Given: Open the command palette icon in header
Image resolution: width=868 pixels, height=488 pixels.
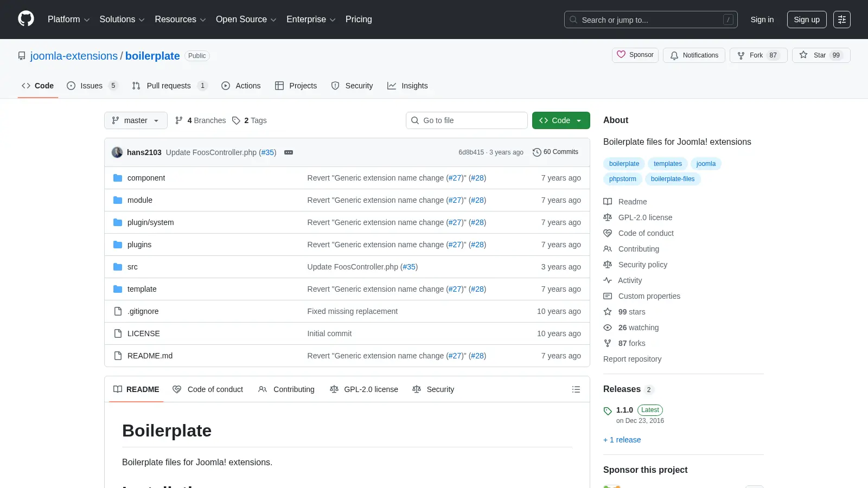Looking at the screenshot, I should pyautogui.click(x=842, y=20).
